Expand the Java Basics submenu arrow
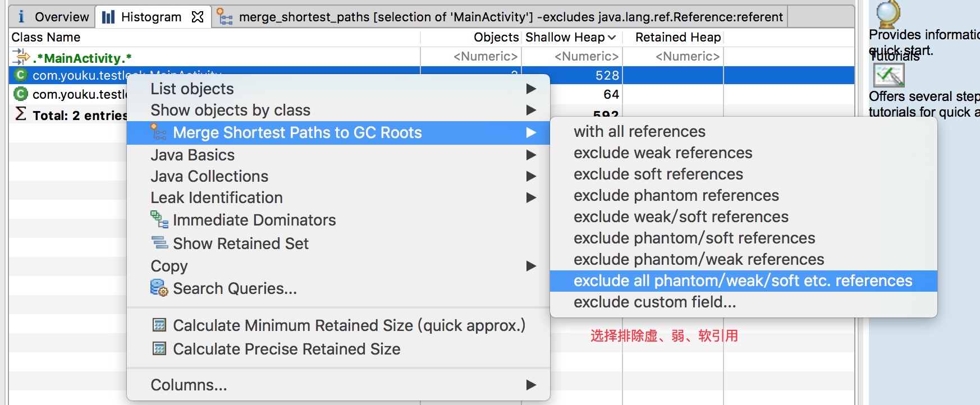 [x=531, y=155]
